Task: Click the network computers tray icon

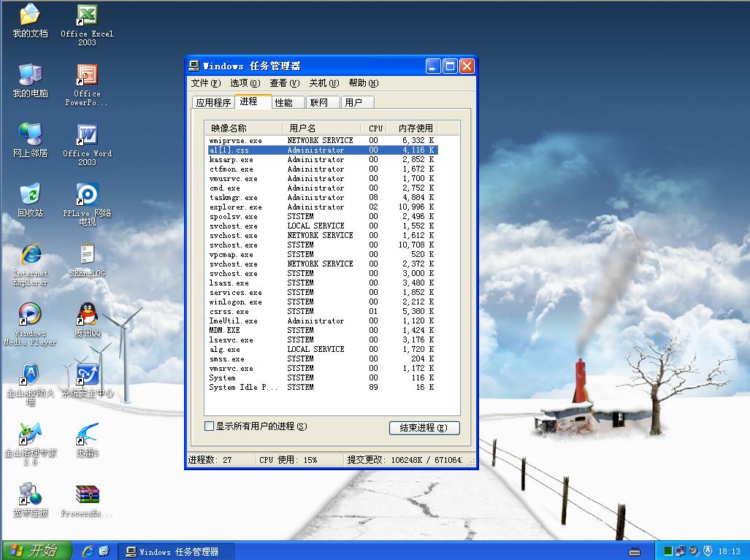Action: [x=681, y=551]
